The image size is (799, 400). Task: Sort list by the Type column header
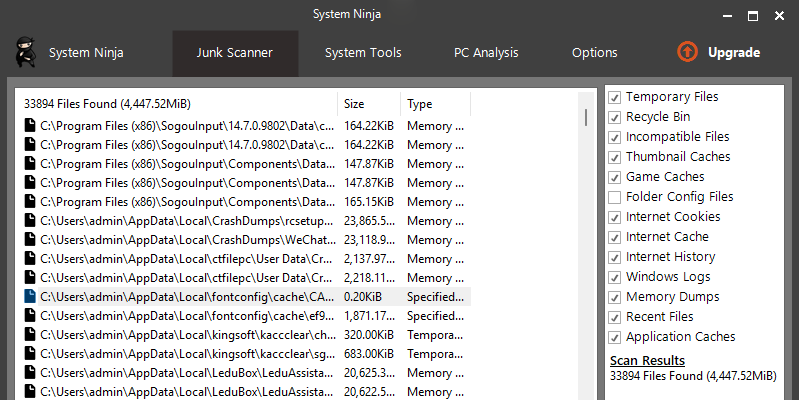point(436,104)
